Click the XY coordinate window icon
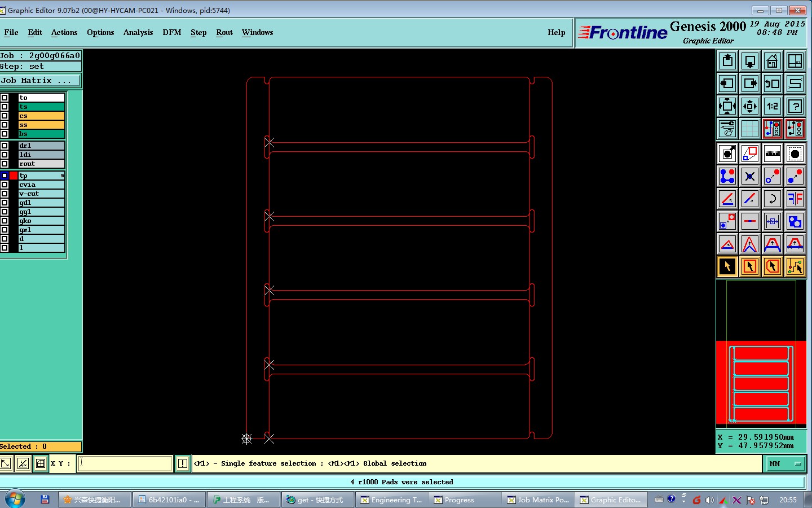This screenshot has width=812, height=508. (x=795, y=61)
